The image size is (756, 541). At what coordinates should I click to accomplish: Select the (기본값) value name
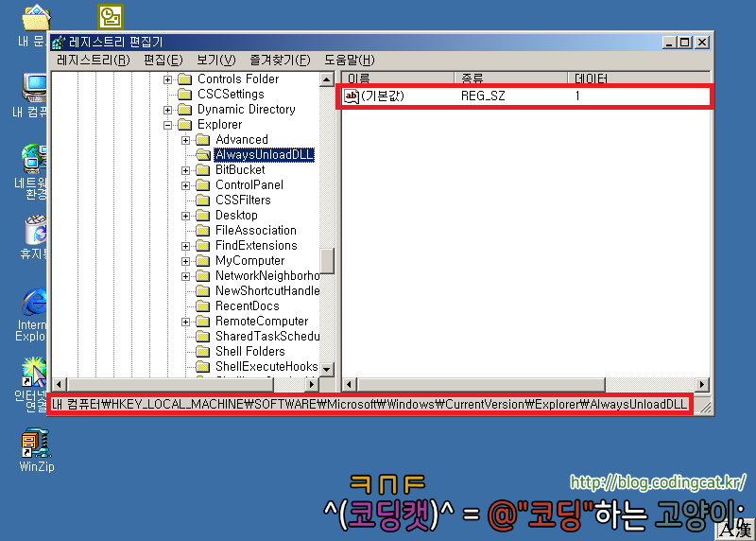[383, 96]
